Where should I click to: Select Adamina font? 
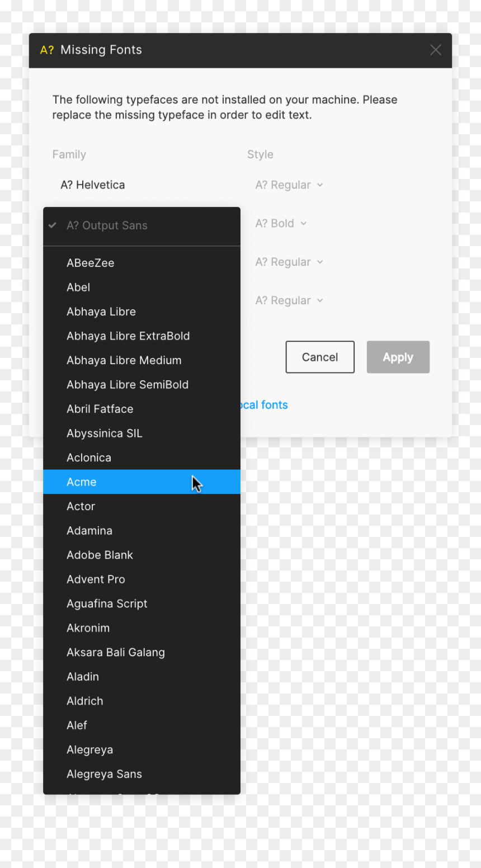click(142, 531)
